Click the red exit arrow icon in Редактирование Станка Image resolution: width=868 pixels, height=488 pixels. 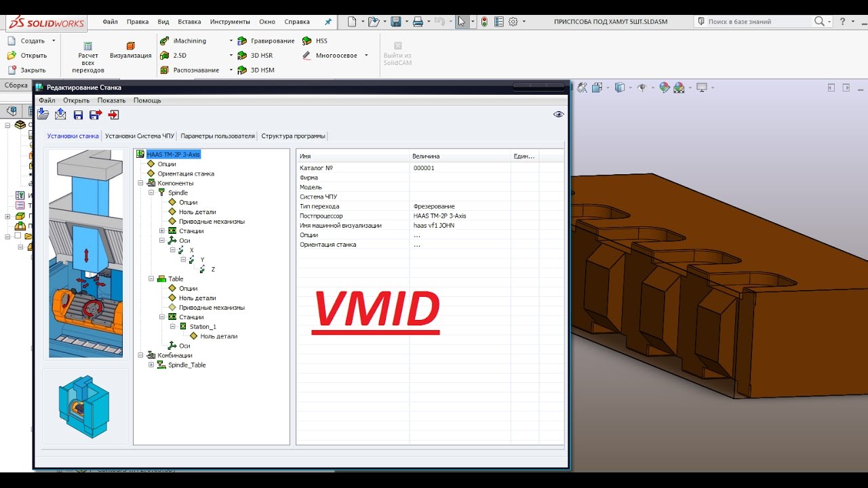tap(113, 115)
